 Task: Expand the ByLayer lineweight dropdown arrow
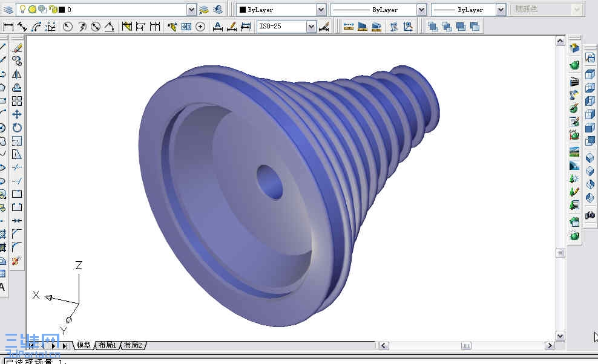(x=501, y=10)
